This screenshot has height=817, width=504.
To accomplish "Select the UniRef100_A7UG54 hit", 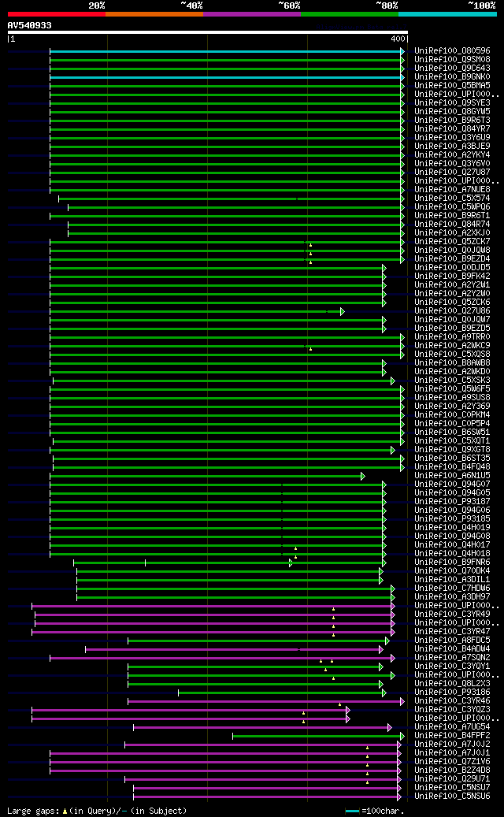I will [x=452, y=727].
